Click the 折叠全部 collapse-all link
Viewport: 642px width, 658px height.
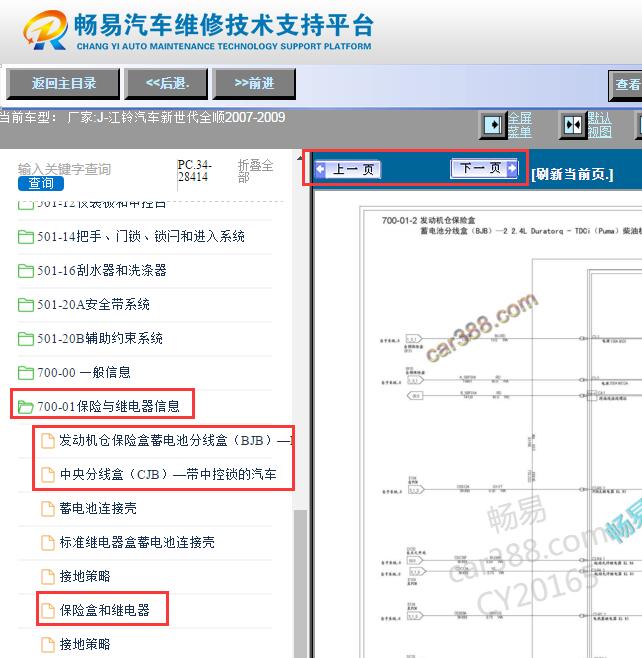[x=256, y=171]
